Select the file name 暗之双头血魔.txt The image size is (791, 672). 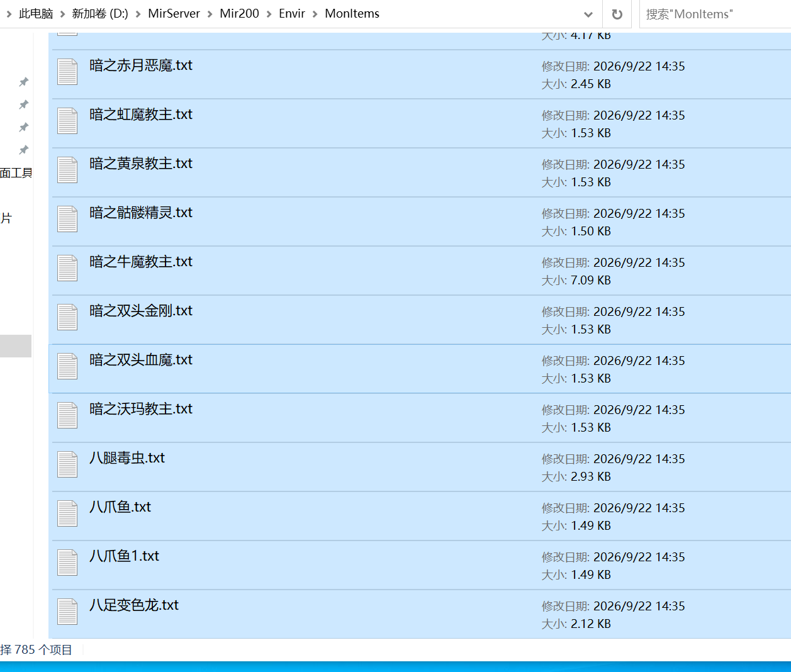[141, 360]
